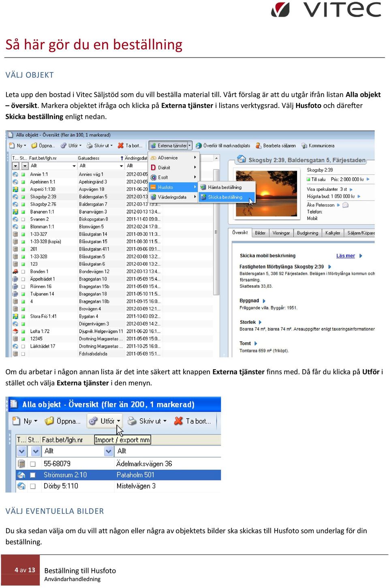Tick the checkbox on the 55-68079 row

click(x=33, y=464)
